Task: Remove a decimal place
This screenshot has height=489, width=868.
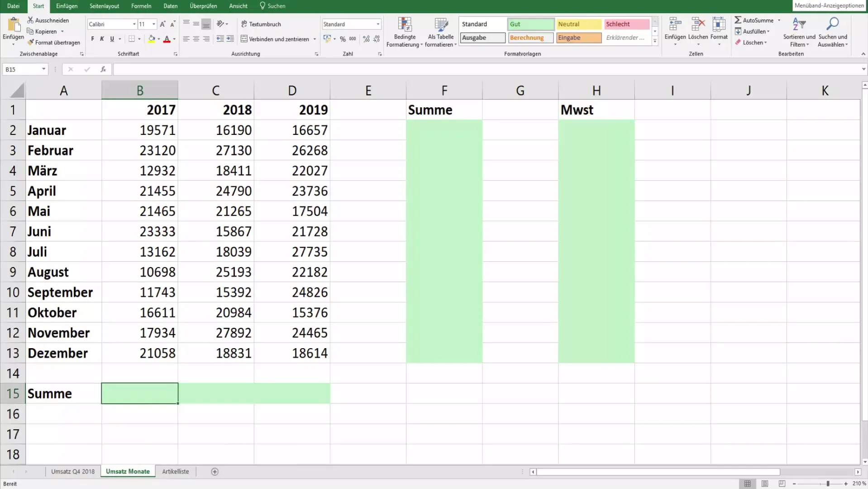Action: [377, 39]
